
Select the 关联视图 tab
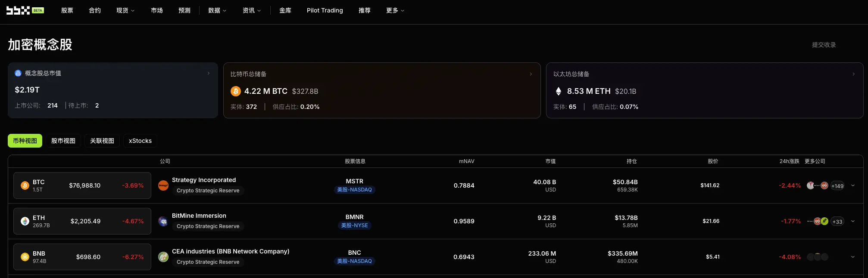pyautogui.click(x=102, y=141)
